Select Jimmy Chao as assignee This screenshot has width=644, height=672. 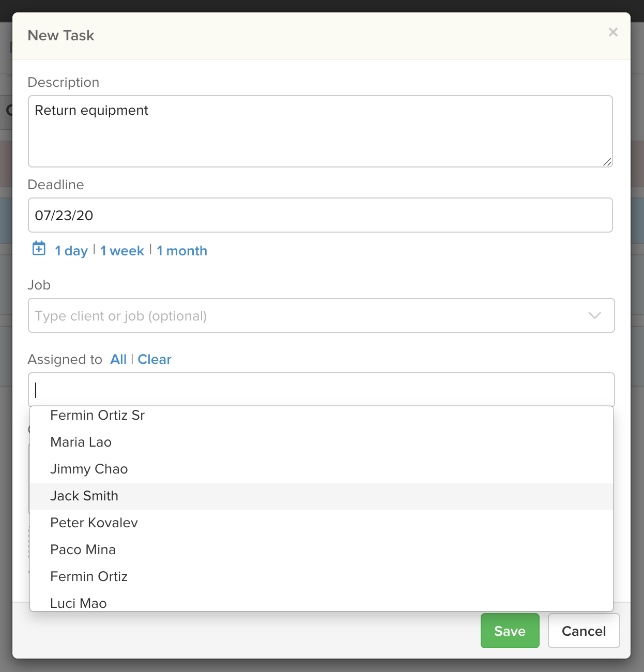(89, 469)
